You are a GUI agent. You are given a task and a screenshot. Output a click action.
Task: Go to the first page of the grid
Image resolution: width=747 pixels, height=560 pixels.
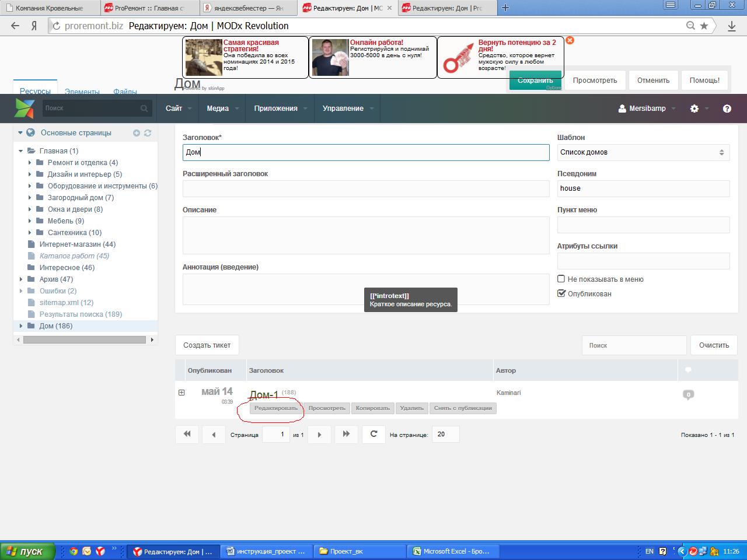(187, 434)
